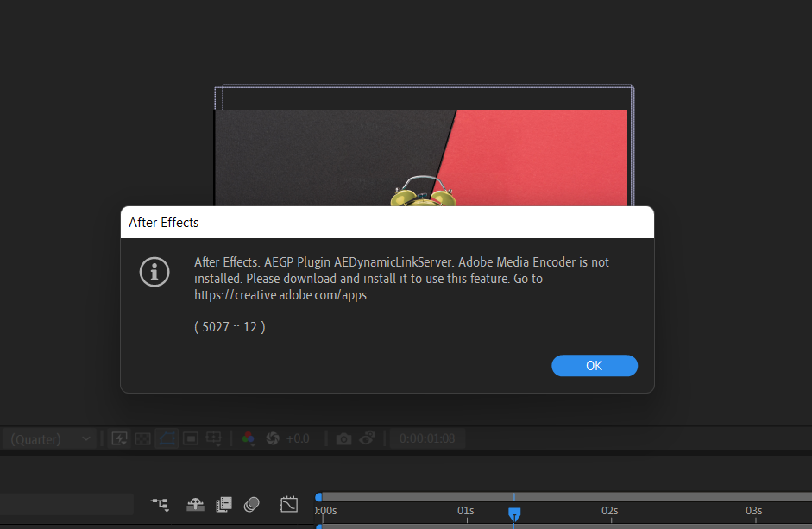This screenshot has height=529, width=812.
Task: Enable motion blur circles icon
Action: tap(252, 504)
